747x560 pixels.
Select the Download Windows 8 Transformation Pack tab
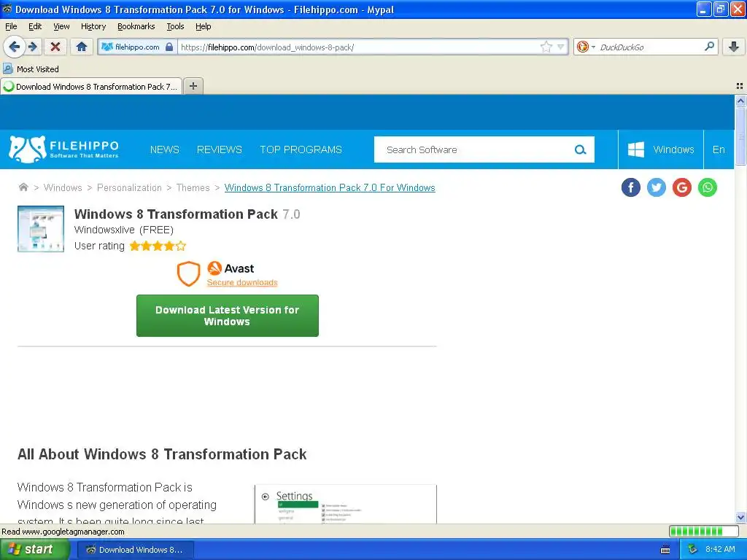pyautogui.click(x=91, y=86)
